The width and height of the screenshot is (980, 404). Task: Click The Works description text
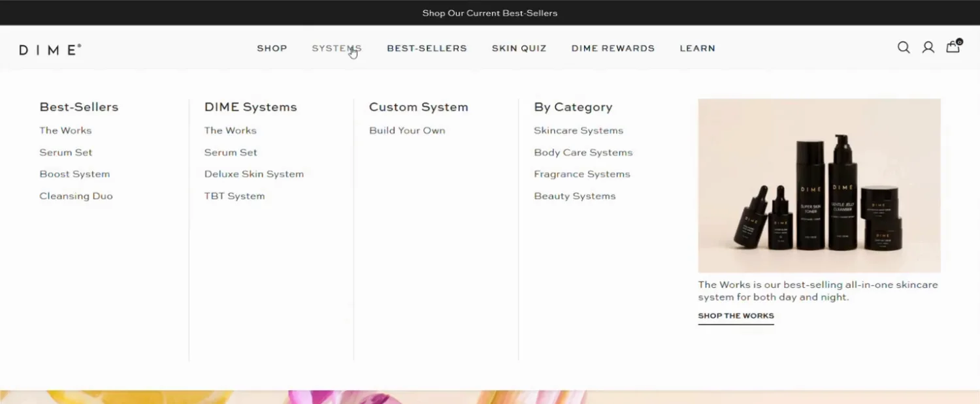coord(818,291)
